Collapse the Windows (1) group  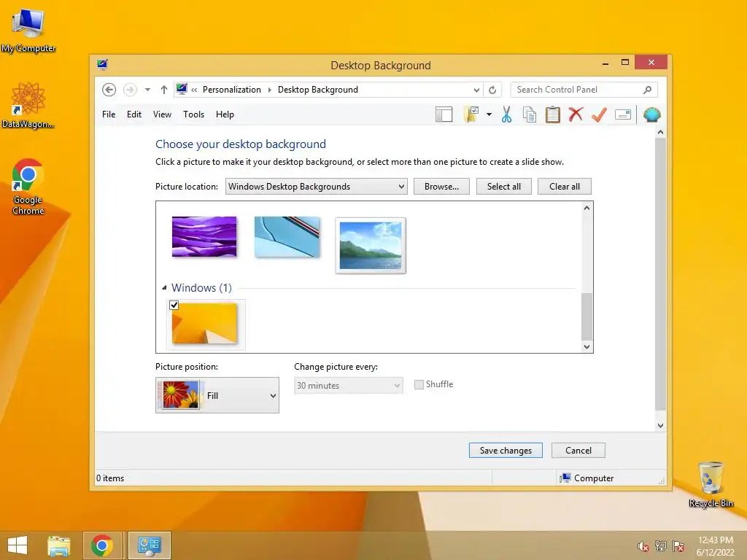(164, 287)
